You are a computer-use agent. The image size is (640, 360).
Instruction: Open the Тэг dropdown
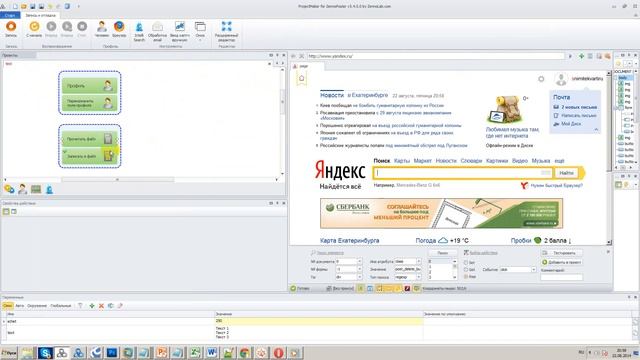[359, 277]
